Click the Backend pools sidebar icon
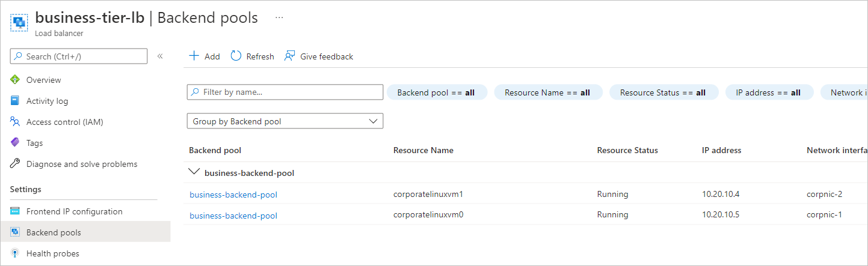This screenshot has height=266, width=868. tap(15, 232)
